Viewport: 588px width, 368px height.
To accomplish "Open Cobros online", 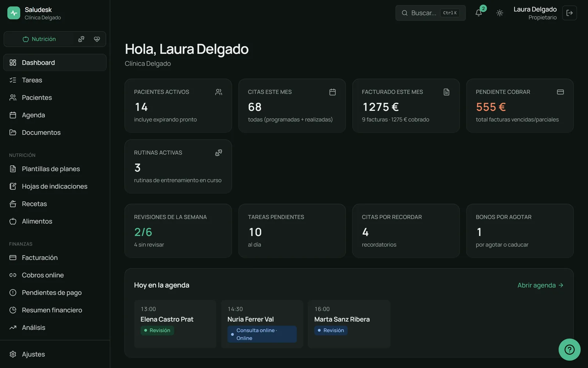I will click(x=55, y=275).
